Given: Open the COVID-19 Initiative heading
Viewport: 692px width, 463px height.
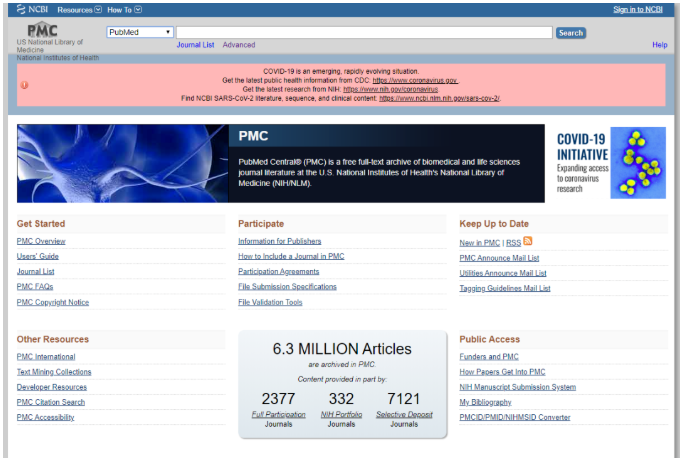Looking at the screenshot, I should pos(582,147).
